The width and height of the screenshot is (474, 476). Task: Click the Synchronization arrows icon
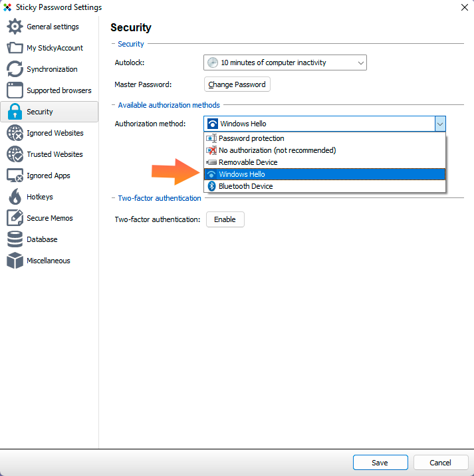tap(15, 69)
